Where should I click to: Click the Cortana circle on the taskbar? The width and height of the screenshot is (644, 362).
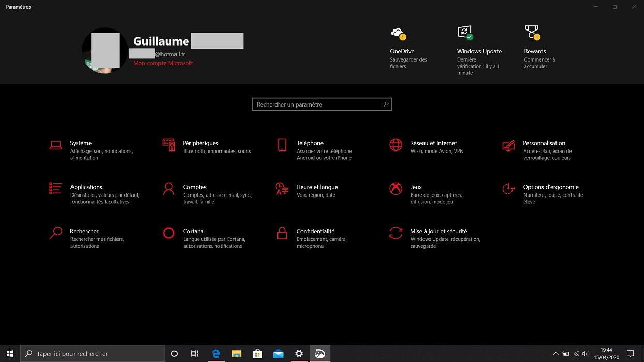[x=174, y=354]
